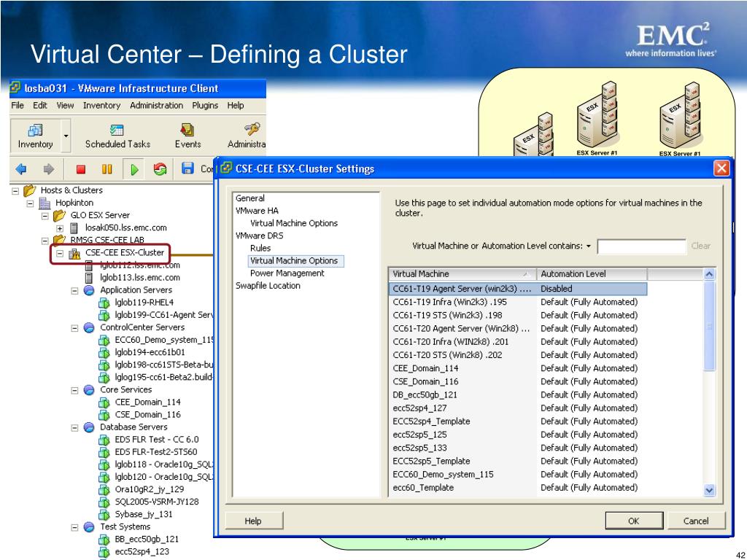Collapse the ControlCenter Servers resource pool
Screen dimensions: 747x560
click(75, 328)
